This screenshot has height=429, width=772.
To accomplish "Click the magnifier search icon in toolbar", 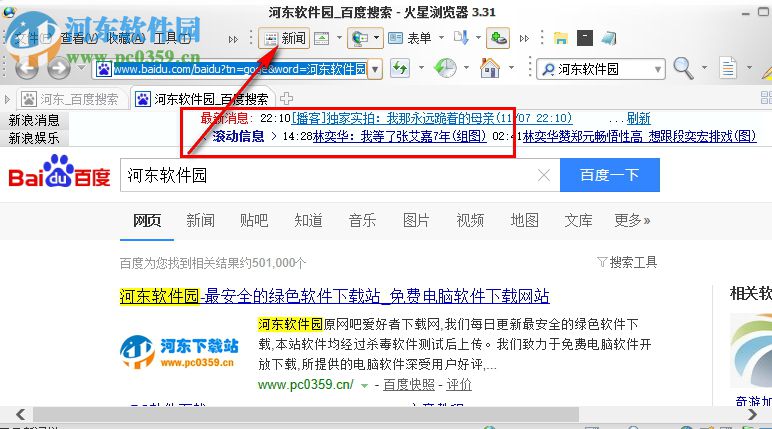I will click(683, 68).
